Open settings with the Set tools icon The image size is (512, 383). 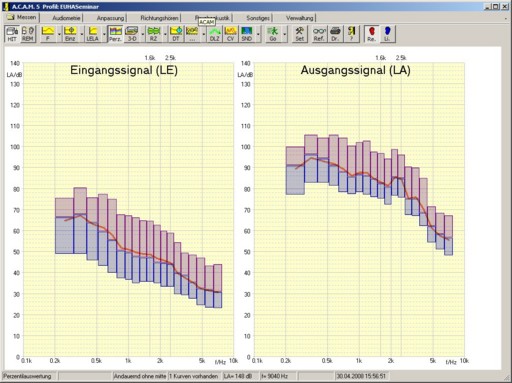[x=300, y=34]
